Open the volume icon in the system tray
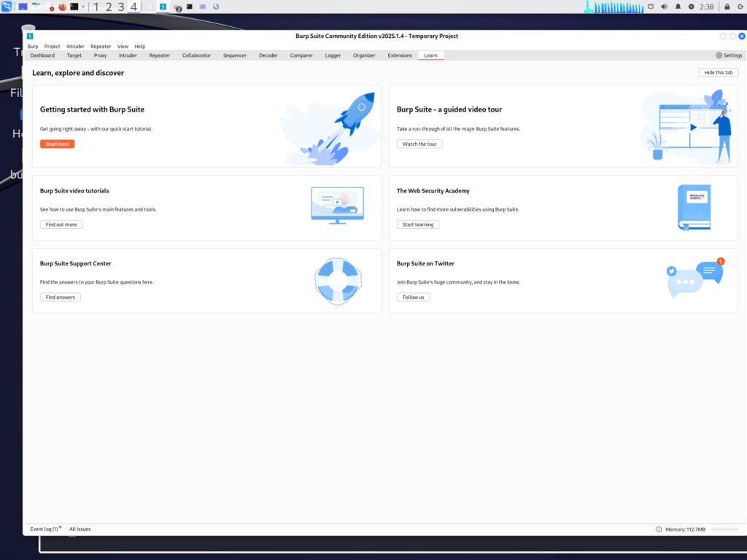Image resolution: width=747 pixels, height=560 pixels. pyautogui.click(x=665, y=7)
